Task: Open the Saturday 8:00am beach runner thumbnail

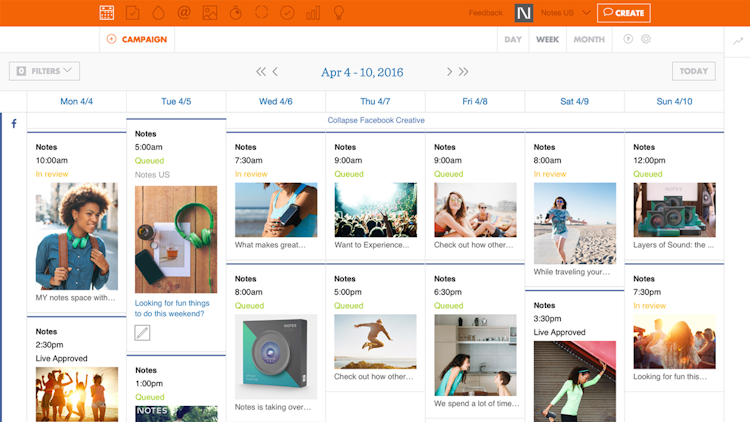Action: point(575,223)
